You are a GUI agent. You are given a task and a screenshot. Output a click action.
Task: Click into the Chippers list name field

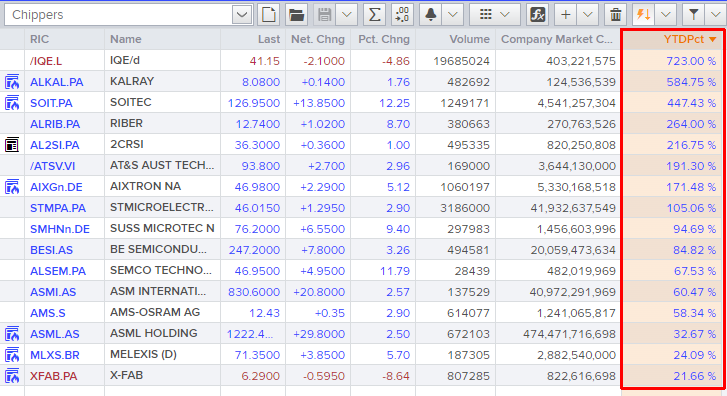[x=118, y=15]
